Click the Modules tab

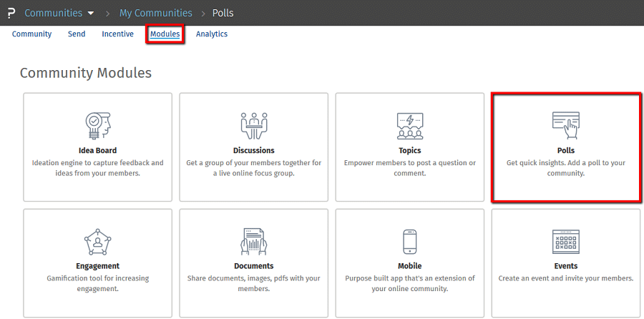(165, 34)
